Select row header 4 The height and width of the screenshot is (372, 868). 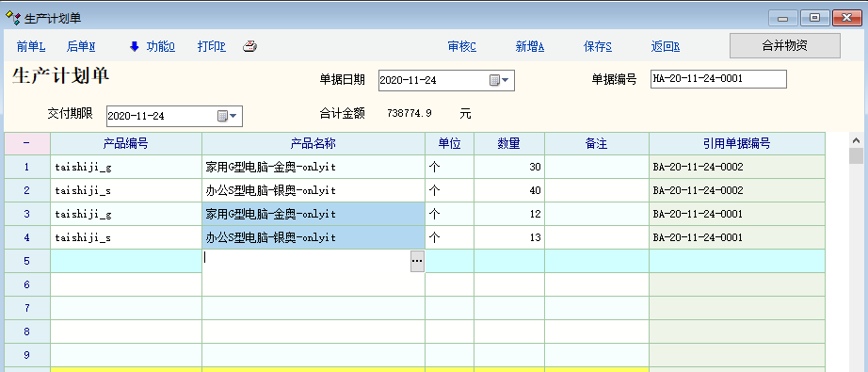(27, 237)
